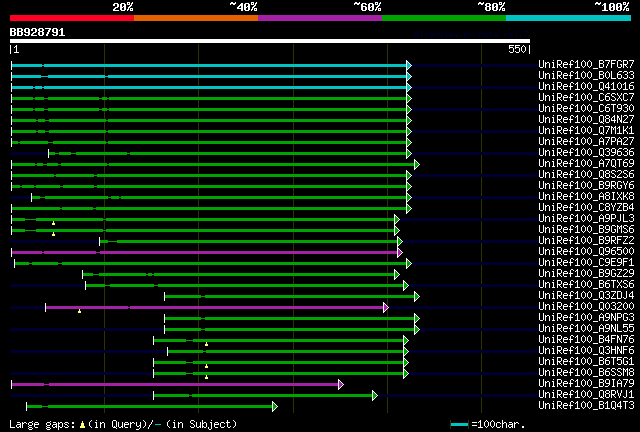Screen dimensions: 640x432
Task: Click the cyan ~100% identity legend segment
Action: pos(569,18)
